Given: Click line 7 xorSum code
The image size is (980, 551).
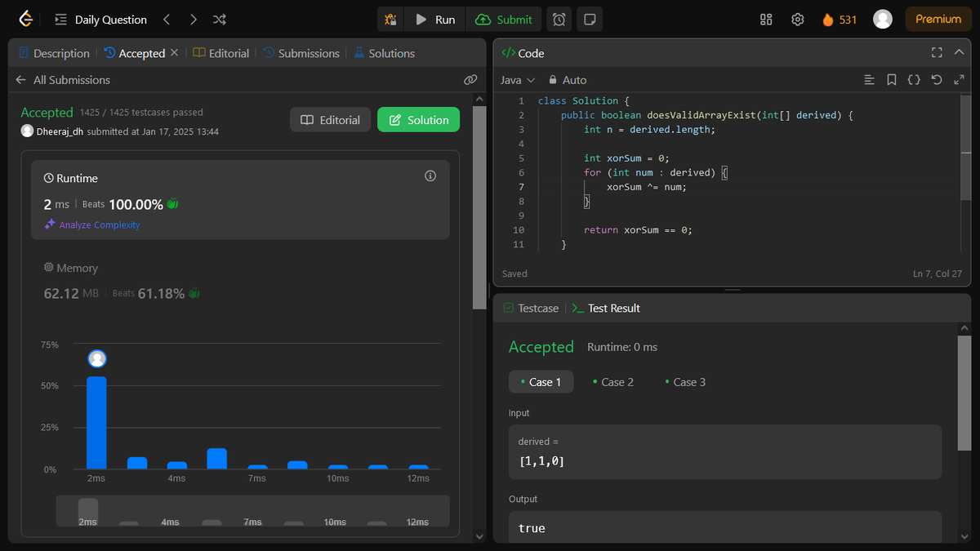Looking at the screenshot, I should pos(647,187).
